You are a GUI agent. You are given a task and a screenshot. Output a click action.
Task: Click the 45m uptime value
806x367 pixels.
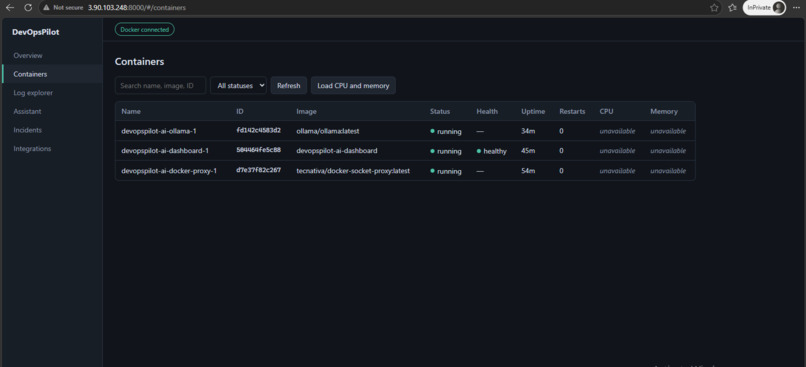[528, 151]
